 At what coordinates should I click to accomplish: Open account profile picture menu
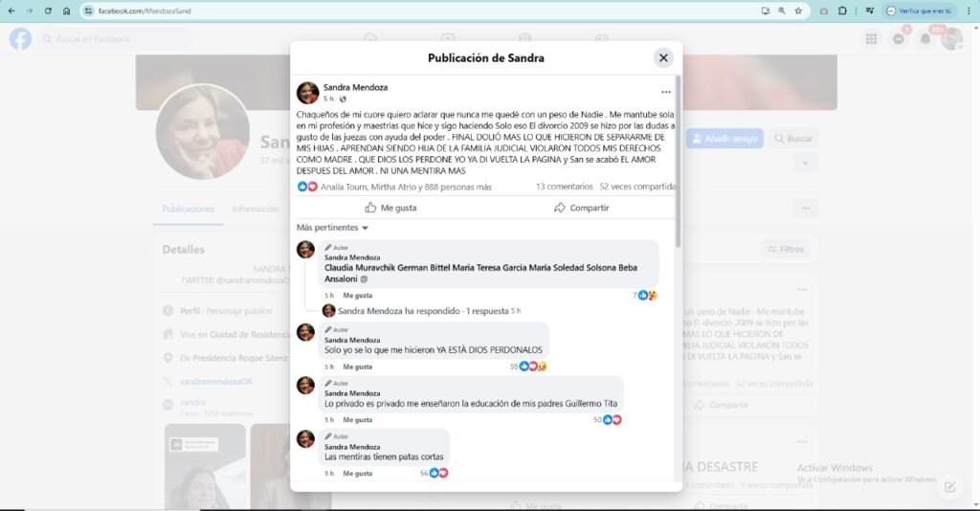pos(952,38)
